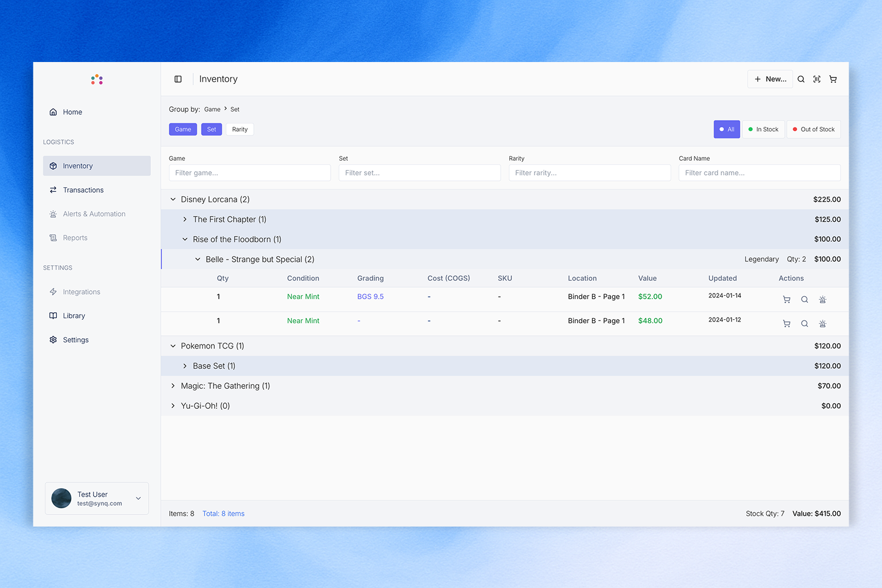Screen dimensions: 882x588
Task: Toggle the Rarity grouping chip
Action: click(239, 129)
